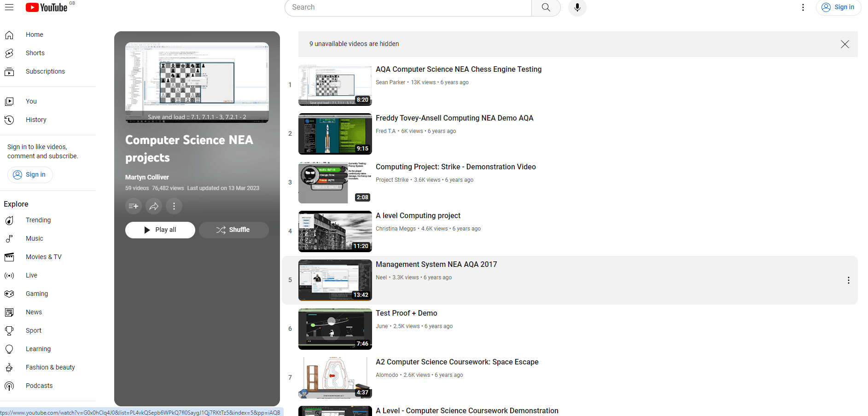Share the playlist via arrow icon
Viewport: 868px width, 416px height.
tap(154, 206)
